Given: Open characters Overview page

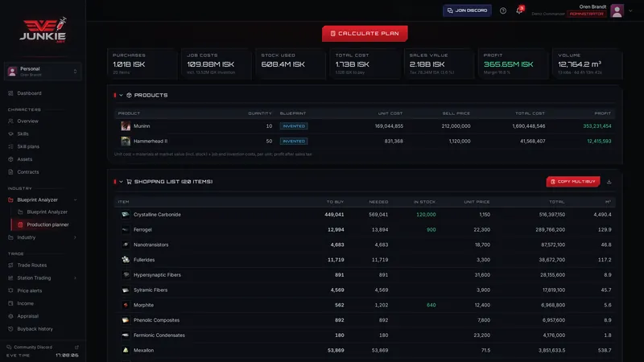Looking at the screenshot, I should 27,121.
